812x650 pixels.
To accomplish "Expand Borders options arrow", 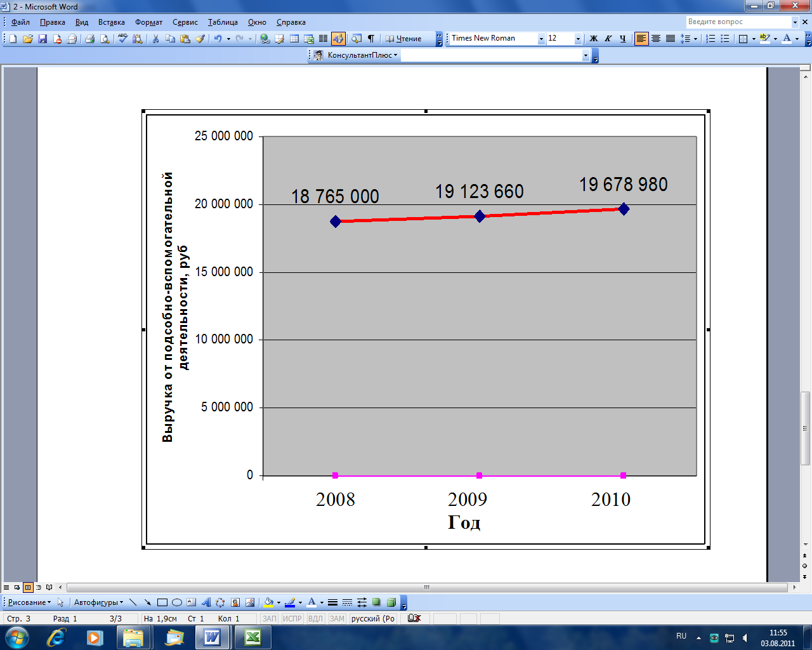I will click(x=753, y=39).
